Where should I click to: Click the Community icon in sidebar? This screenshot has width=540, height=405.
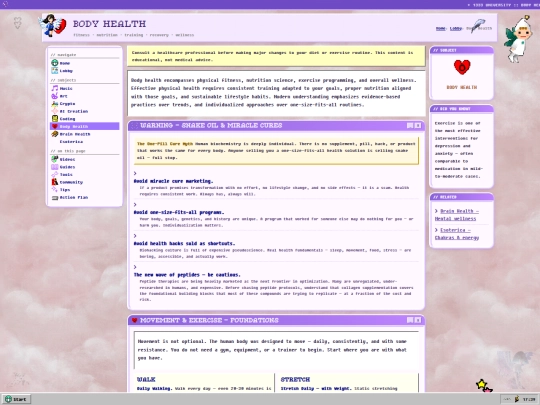click(55, 182)
